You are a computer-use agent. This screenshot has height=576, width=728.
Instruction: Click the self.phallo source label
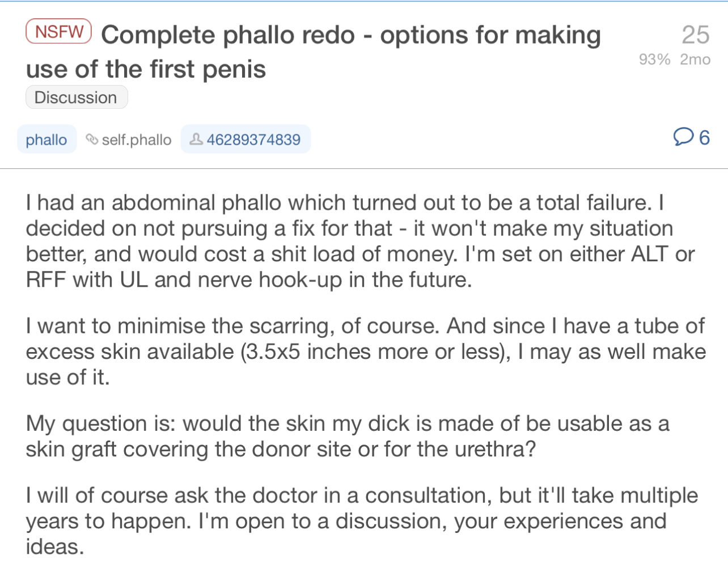click(x=137, y=139)
